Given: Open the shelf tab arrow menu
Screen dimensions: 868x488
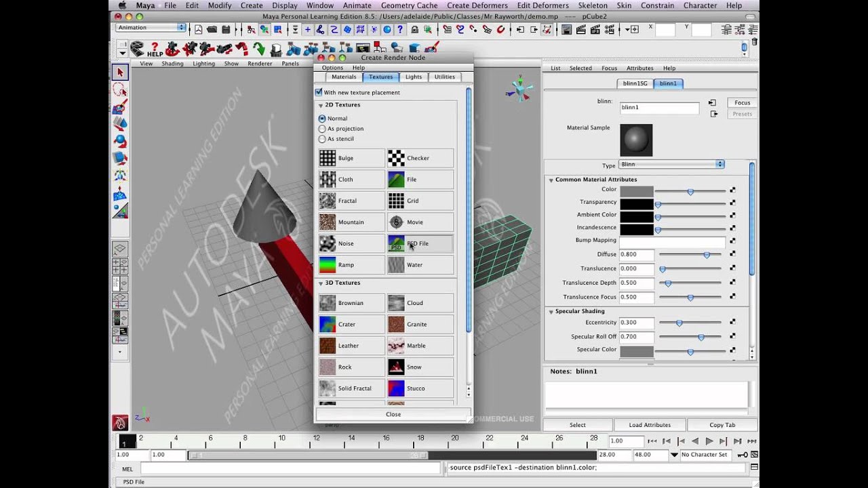Looking at the screenshot, I should coord(123,54).
